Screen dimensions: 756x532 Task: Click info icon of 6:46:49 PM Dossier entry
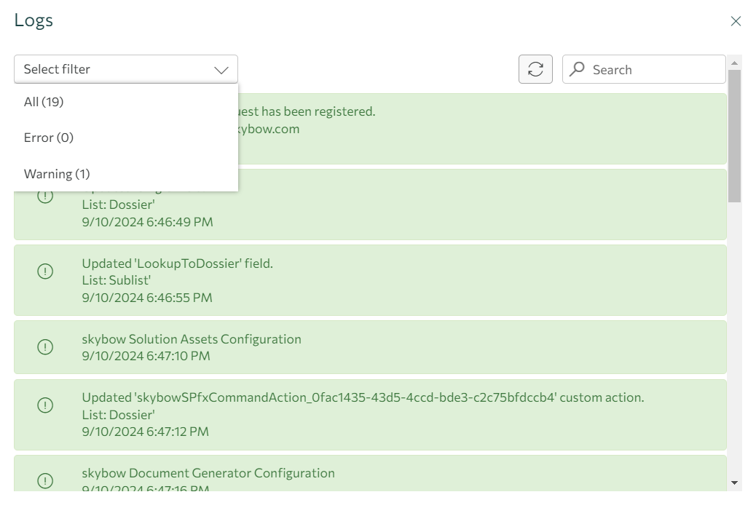click(45, 196)
